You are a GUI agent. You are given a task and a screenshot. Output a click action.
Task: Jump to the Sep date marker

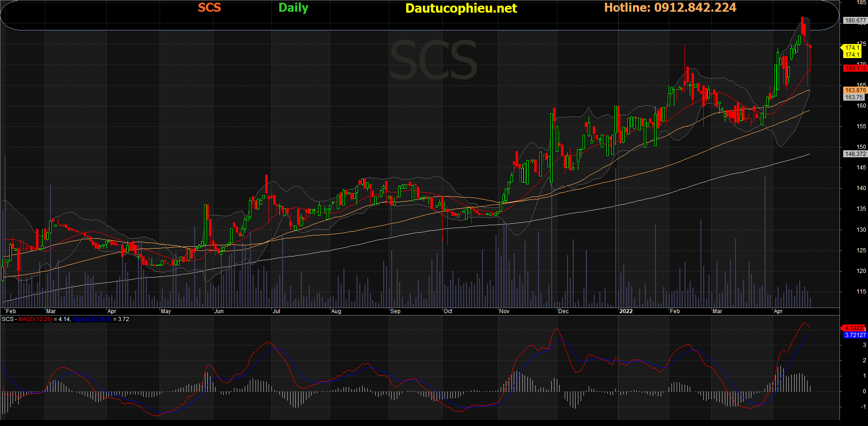[395, 311]
